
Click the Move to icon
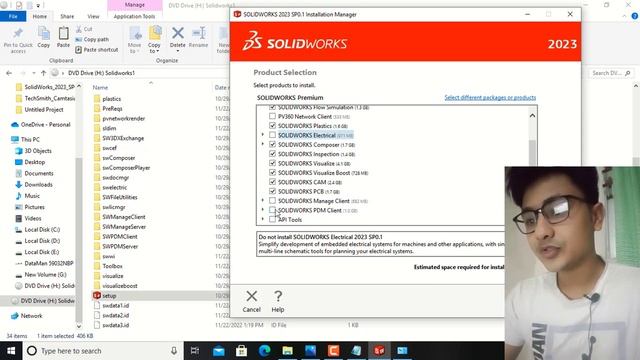pyautogui.click(x=134, y=33)
